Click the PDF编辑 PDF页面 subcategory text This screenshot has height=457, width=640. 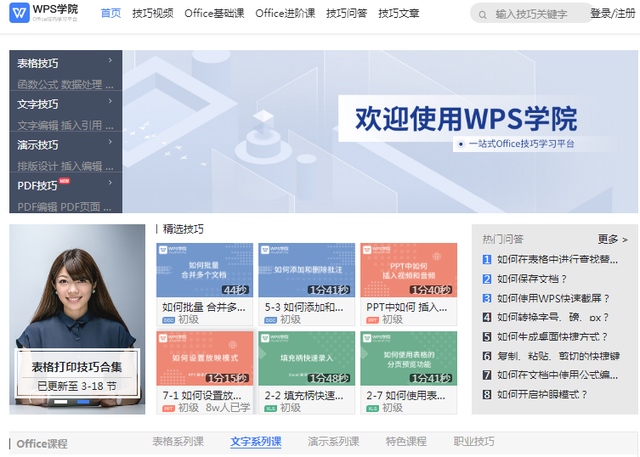click(64, 207)
